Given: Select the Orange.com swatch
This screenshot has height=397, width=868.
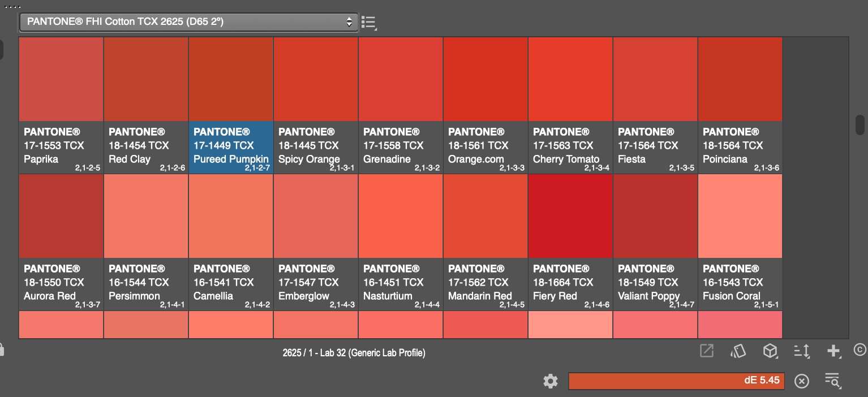Looking at the screenshot, I should pyautogui.click(x=485, y=79).
